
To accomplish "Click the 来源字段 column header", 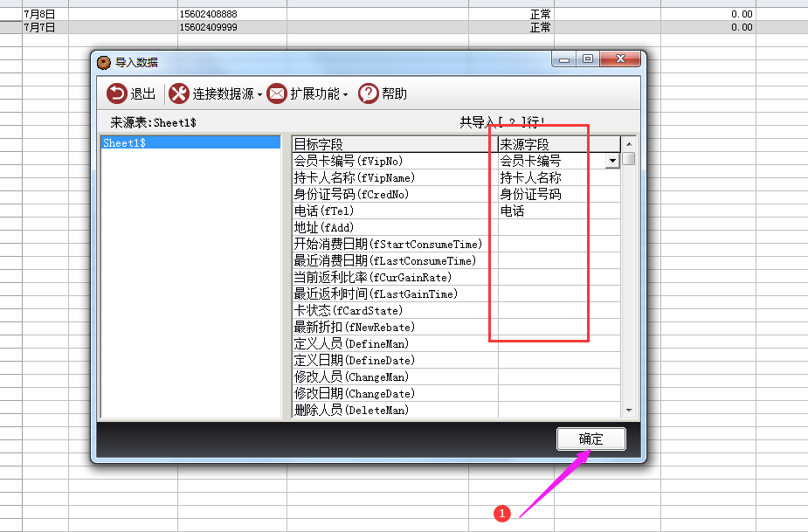I will pyautogui.click(x=559, y=144).
